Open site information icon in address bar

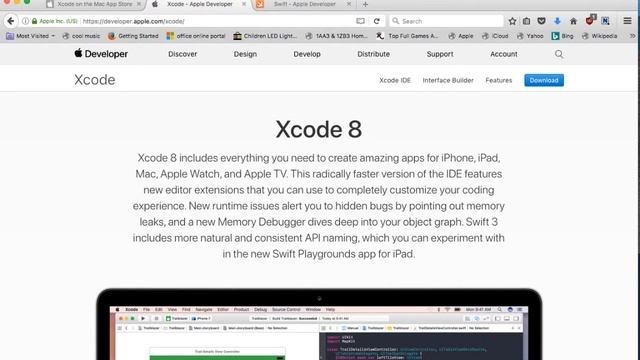(x=25, y=21)
